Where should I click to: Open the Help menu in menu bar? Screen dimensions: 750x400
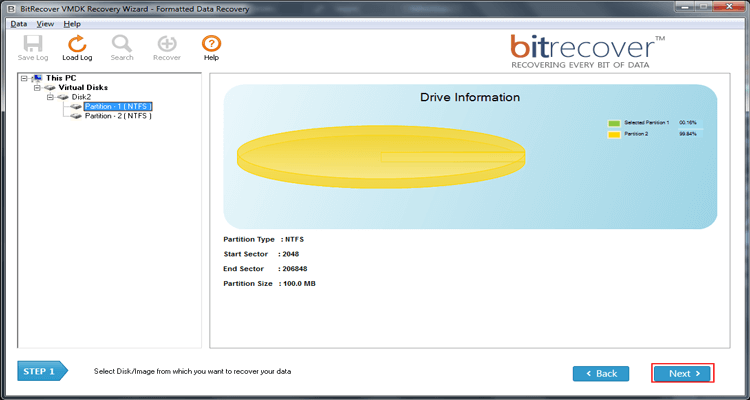[x=72, y=24]
